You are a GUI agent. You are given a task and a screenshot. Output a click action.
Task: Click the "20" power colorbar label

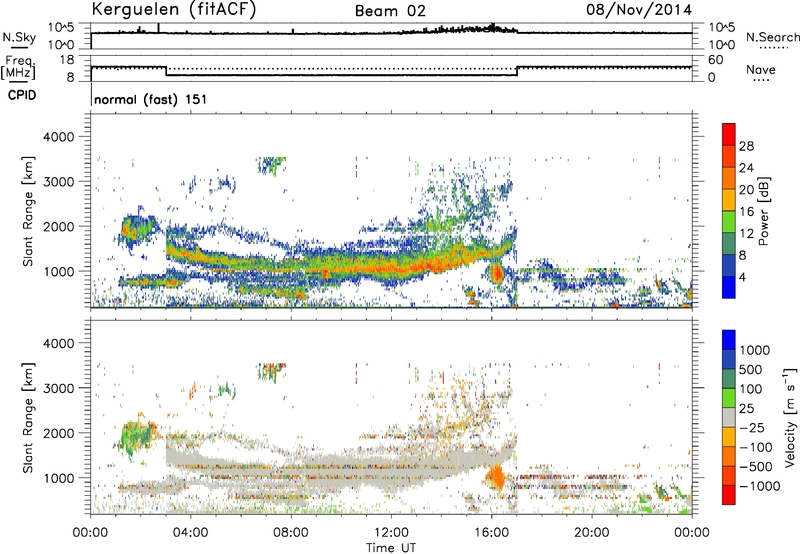point(746,190)
